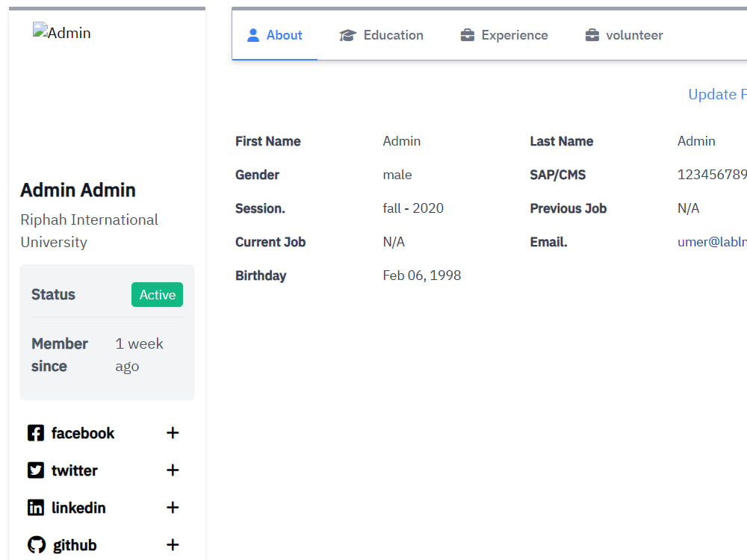Click the Previous Job label
This screenshot has height=560, width=747.
pyautogui.click(x=568, y=208)
